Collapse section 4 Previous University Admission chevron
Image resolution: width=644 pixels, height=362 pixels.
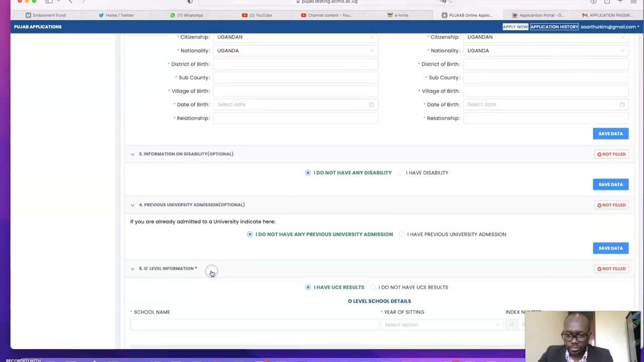click(132, 205)
